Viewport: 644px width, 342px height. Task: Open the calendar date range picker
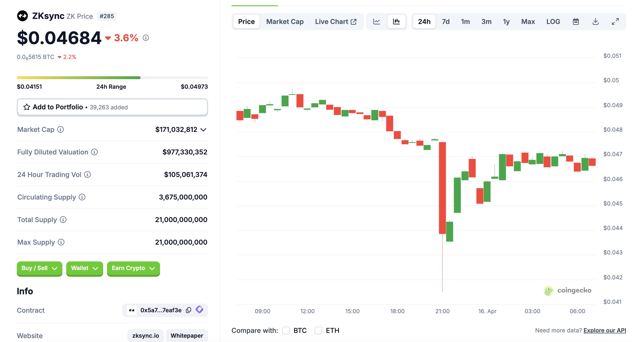pyautogui.click(x=576, y=22)
